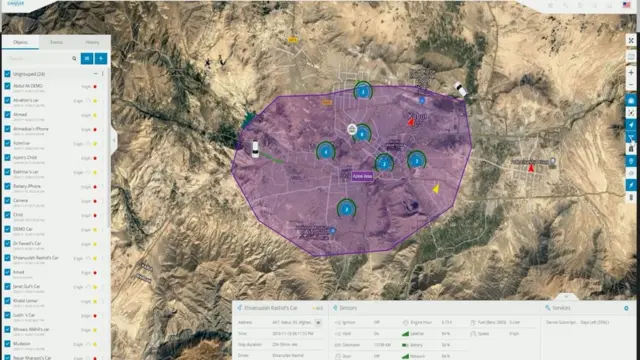Open the map layers selector
The height and width of the screenshot is (360, 640).
[631, 57]
